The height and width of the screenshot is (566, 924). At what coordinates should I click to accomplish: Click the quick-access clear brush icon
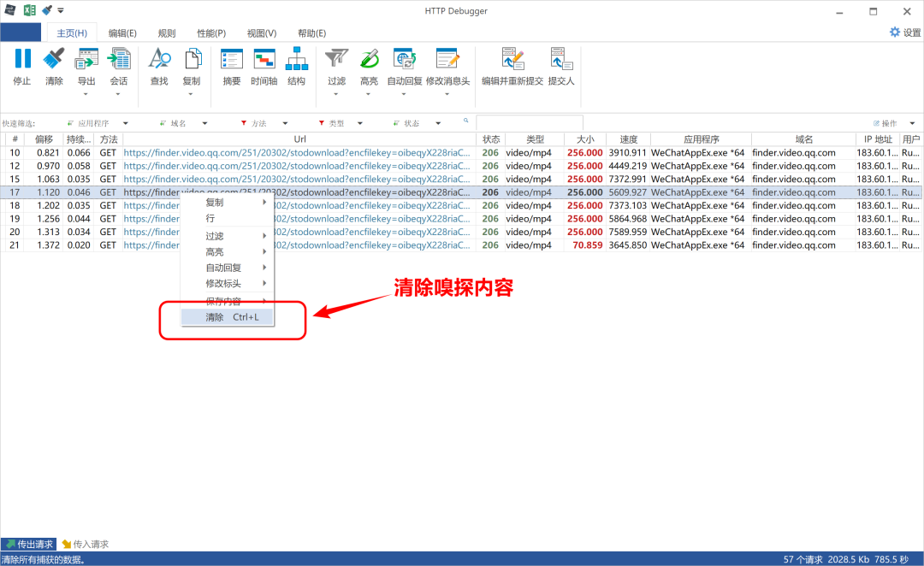click(46, 10)
